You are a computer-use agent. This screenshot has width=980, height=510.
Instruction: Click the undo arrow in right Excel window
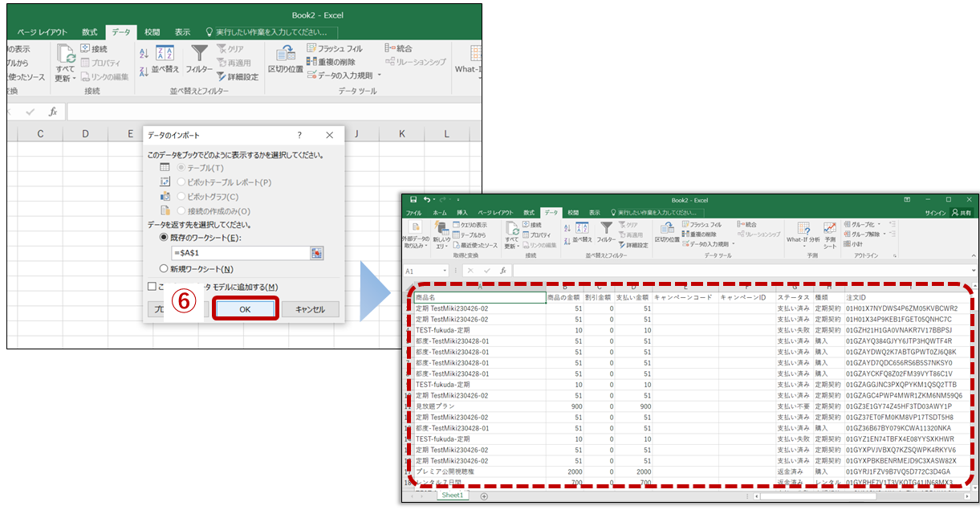click(426, 199)
